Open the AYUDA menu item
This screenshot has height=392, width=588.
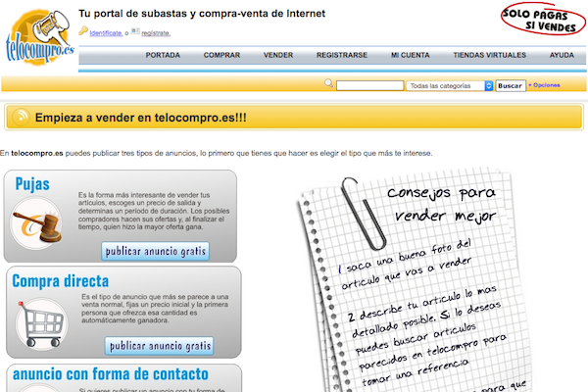pos(562,55)
